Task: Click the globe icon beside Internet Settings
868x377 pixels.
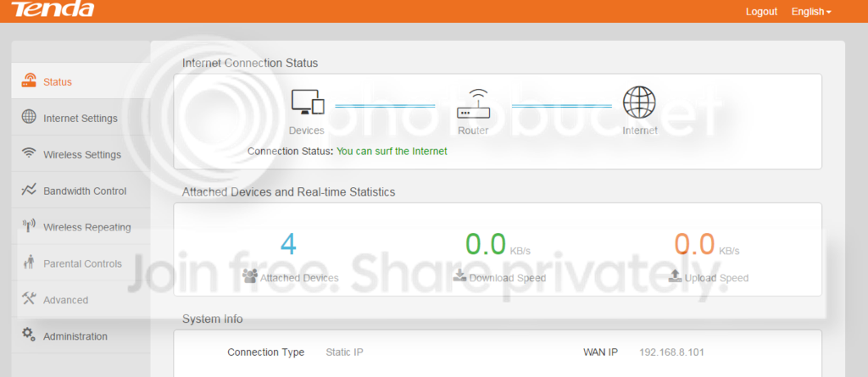Action: coord(29,117)
